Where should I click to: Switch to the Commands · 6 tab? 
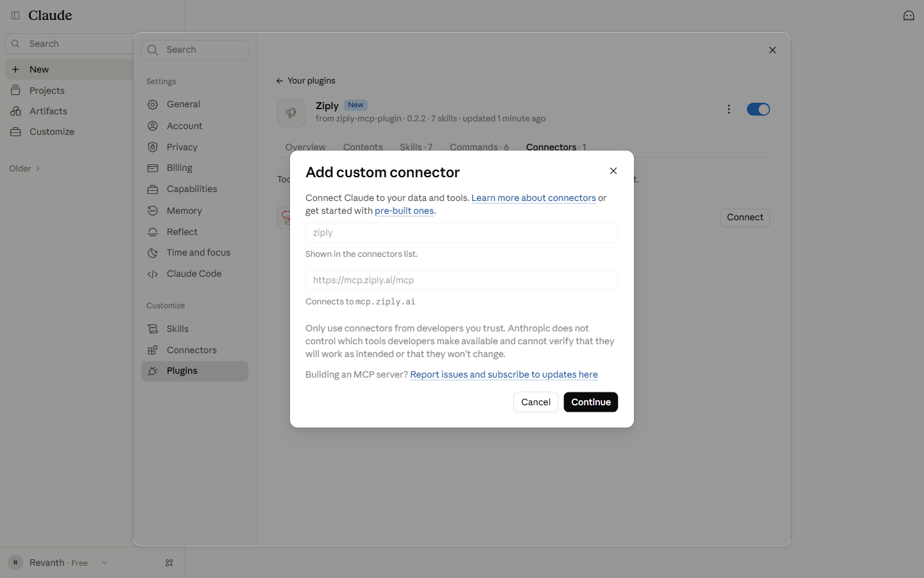coord(479,147)
